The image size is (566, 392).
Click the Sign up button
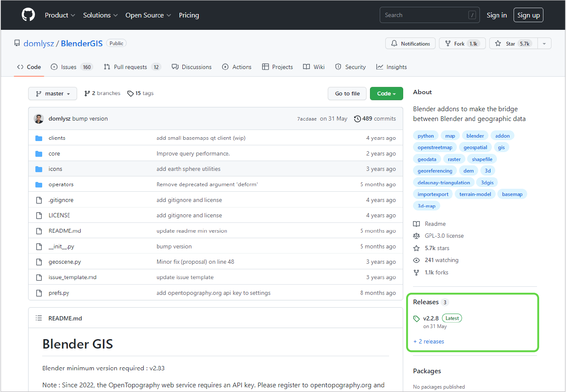coord(528,15)
